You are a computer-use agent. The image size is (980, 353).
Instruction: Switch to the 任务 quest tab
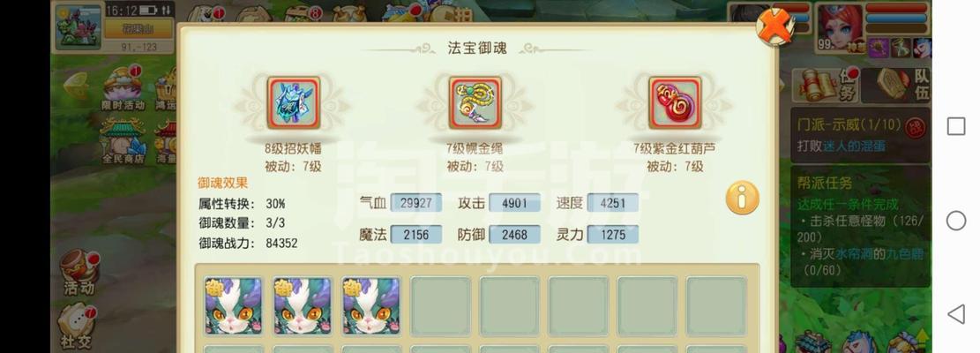825,85
